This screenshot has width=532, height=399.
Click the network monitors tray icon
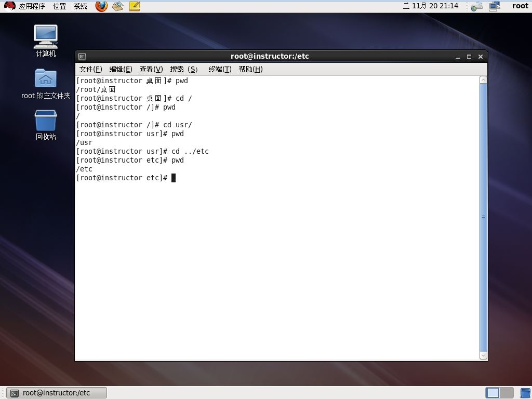tap(495, 6)
